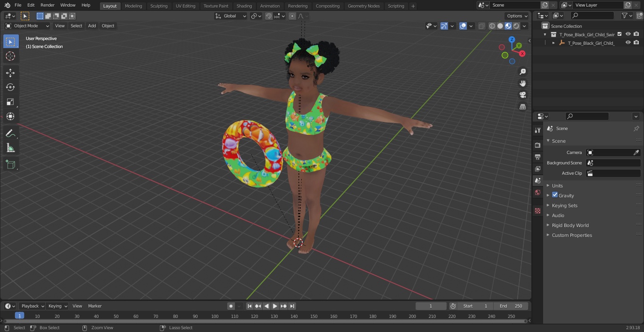Viewport: 644px width, 332px height.
Task: Choose the Add Cube tool
Action: 10,165
